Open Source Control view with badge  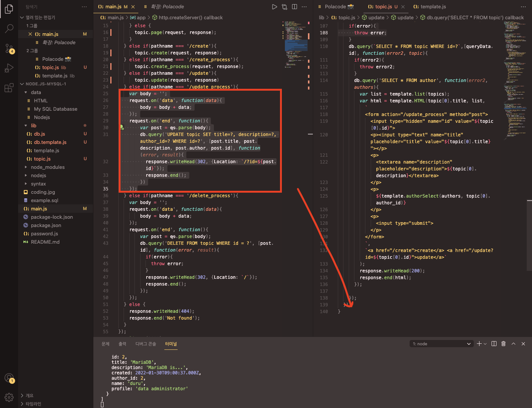pos(9,48)
